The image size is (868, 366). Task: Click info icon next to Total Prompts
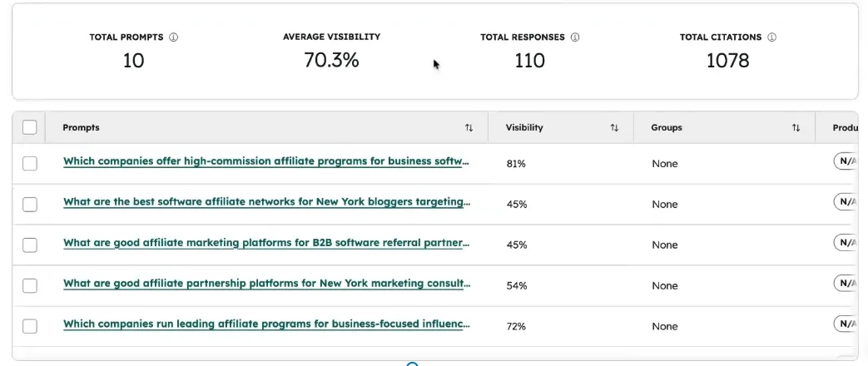(x=174, y=37)
